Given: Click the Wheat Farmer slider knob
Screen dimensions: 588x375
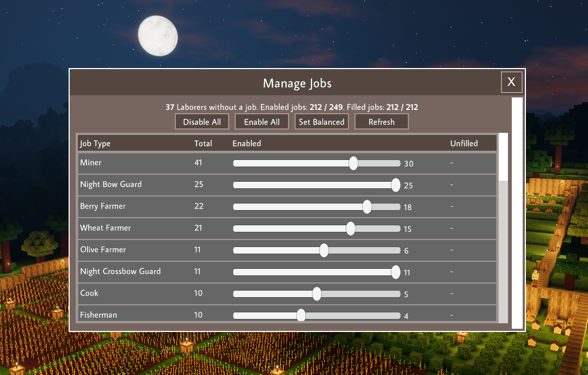Looking at the screenshot, I should 351,229.
